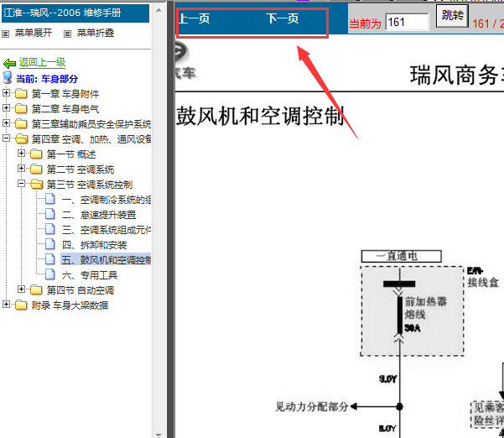
Task: Go to next page with 下一页
Action: click(282, 19)
